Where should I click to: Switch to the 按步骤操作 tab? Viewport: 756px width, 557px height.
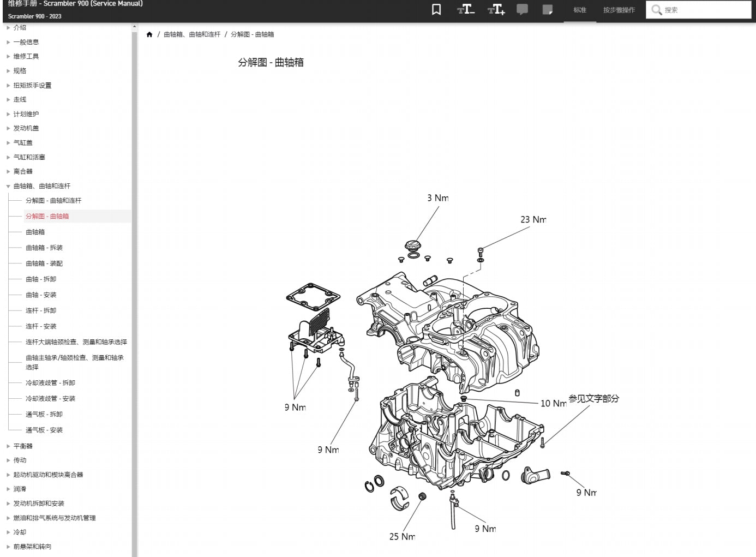click(619, 9)
